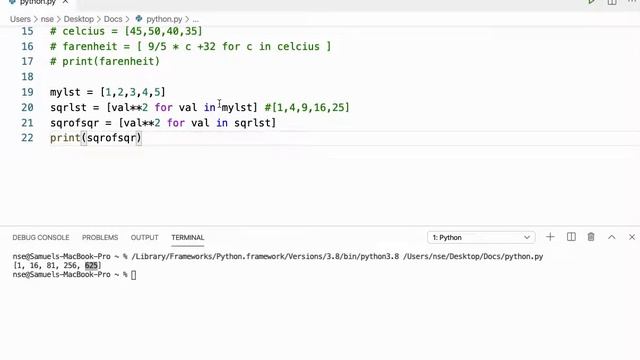The width and height of the screenshot is (640, 360).
Task: Open the '1: Python' terminal selector dropdown
Action: click(481, 238)
